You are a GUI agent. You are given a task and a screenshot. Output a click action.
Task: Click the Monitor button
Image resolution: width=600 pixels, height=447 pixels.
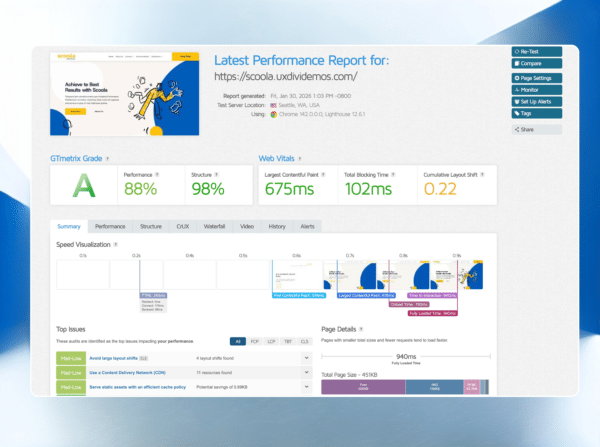[x=536, y=90]
